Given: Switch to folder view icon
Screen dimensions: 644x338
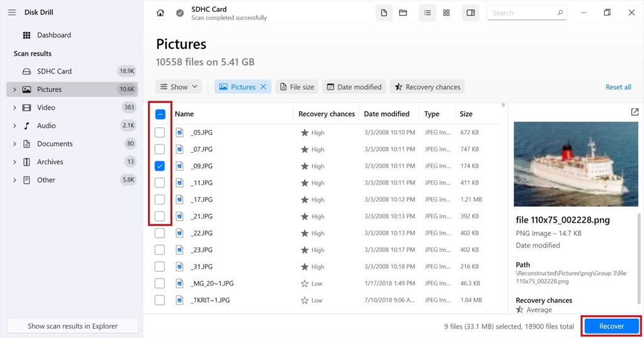Looking at the screenshot, I should click(x=403, y=13).
